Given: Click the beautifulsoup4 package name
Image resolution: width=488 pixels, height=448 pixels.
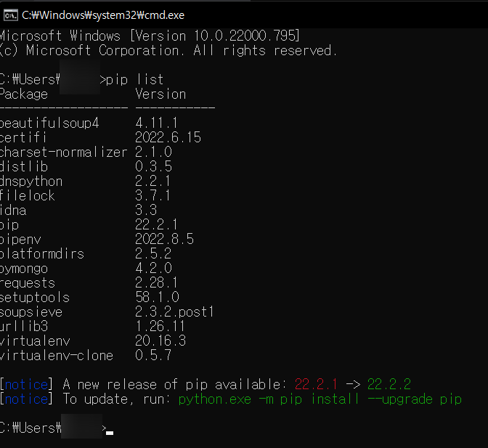Looking at the screenshot, I should (x=49, y=123).
